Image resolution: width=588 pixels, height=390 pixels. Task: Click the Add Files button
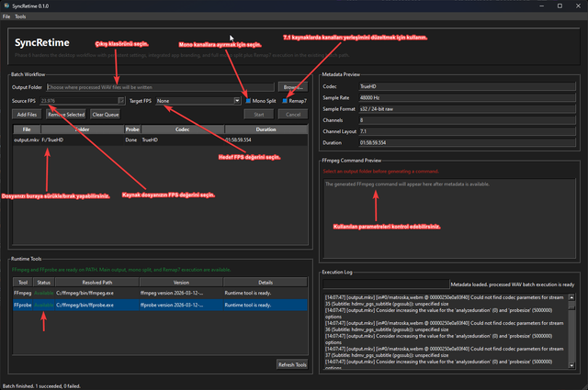point(27,115)
